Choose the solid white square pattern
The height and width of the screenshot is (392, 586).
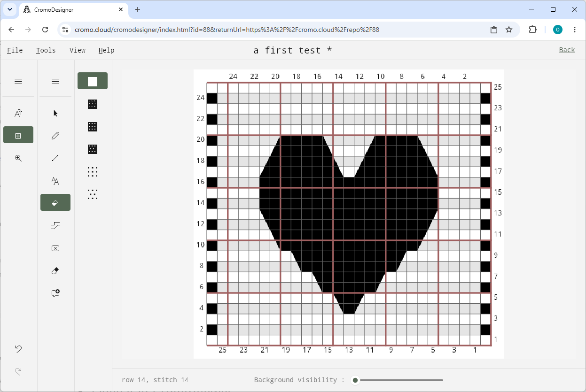pyautogui.click(x=93, y=81)
